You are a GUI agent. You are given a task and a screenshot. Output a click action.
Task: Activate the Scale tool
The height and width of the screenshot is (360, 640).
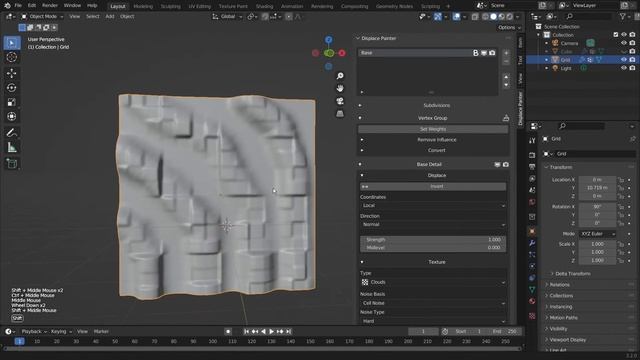(11, 102)
